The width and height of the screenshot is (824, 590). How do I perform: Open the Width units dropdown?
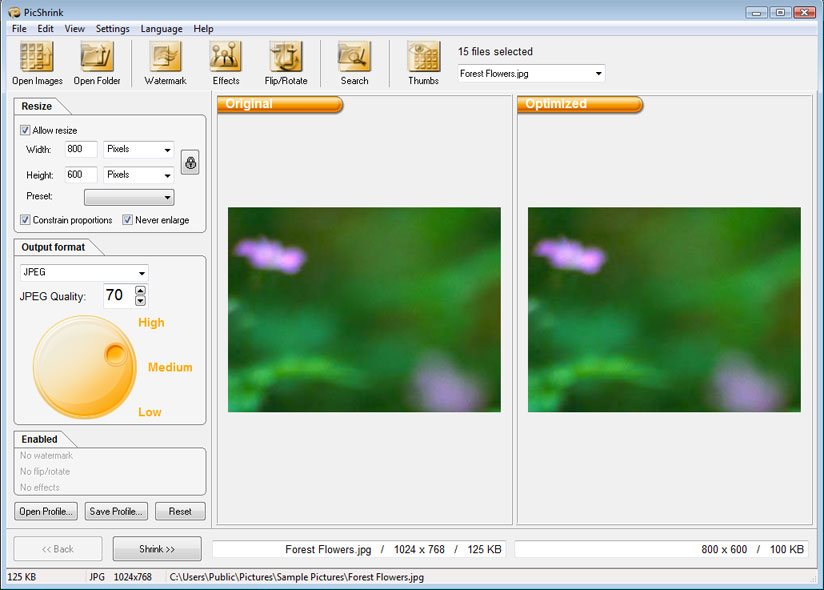pos(139,149)
